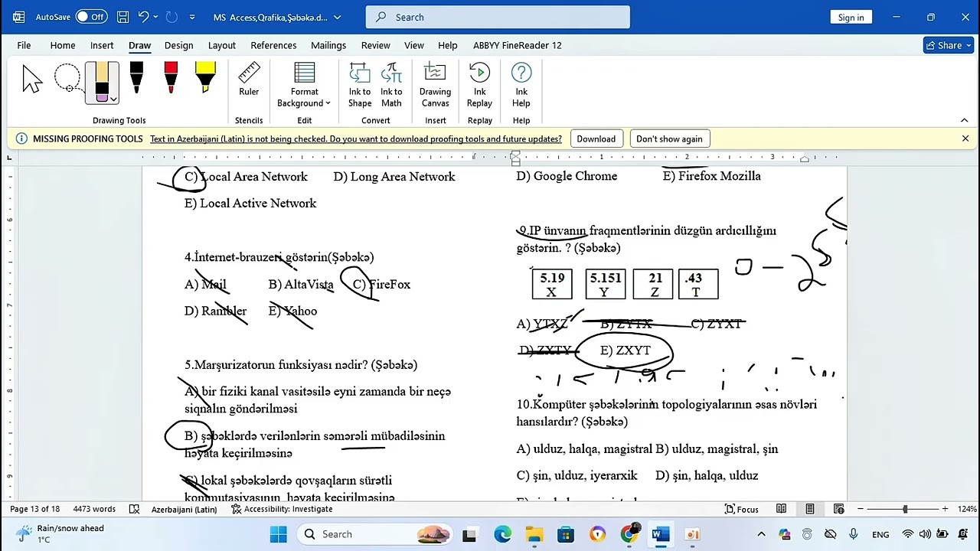Image resolution: width=980 pixels, height=551 pixels.
Task: Open the Microsoft Store taskbar icon
Action: point(565,534)
